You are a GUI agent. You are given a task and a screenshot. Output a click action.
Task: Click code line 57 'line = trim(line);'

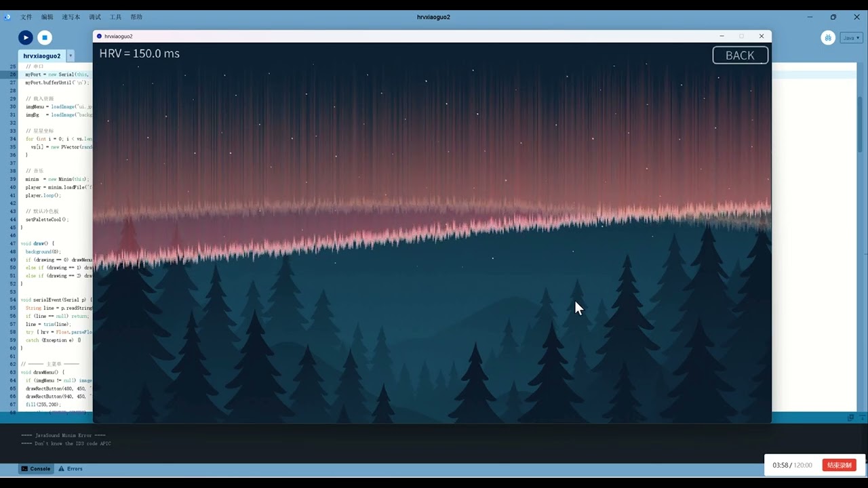(47, 324)
